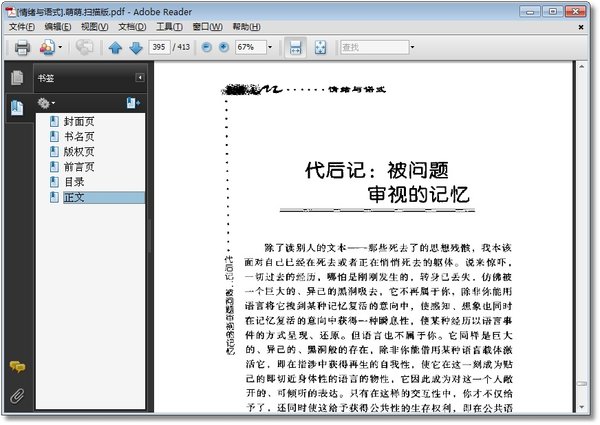Open the Find options dropdown arrow
The height and width of the screenshot is (425, 600).
412,47
